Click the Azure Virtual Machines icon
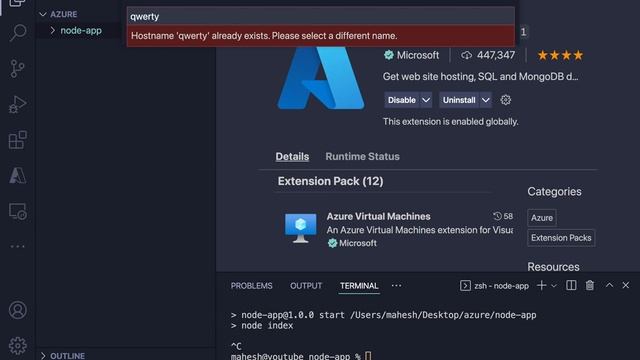Image resolution: width=640 pixels, height=360 pixels. click(x=300, y=228)
